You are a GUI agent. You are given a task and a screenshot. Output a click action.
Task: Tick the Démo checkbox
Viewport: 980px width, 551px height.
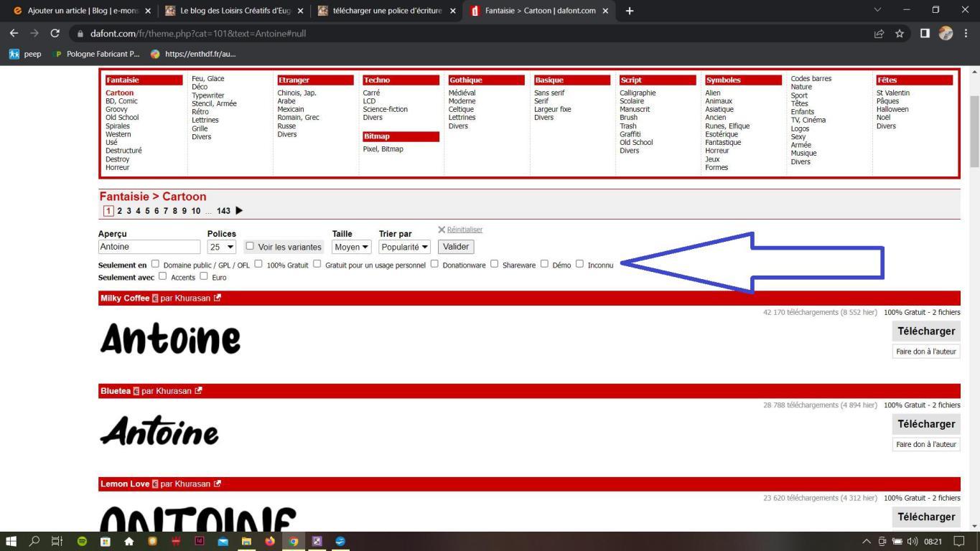point(544,264)
